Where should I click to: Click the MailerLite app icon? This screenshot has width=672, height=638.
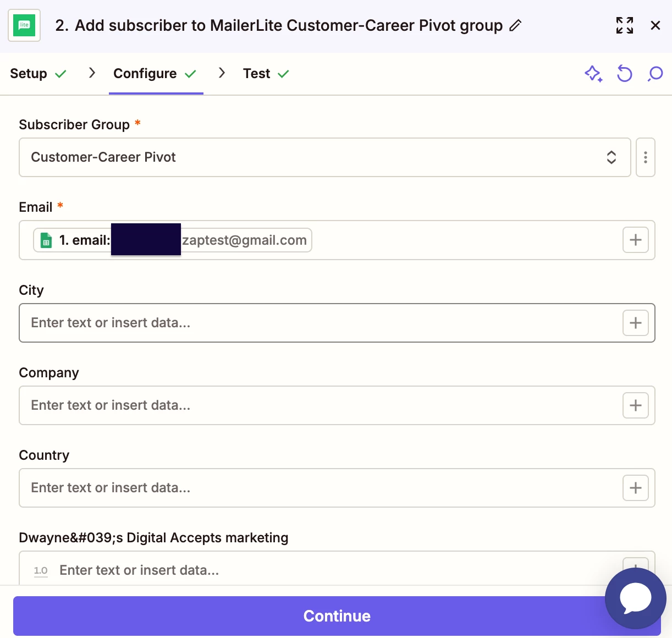(24, 25)
